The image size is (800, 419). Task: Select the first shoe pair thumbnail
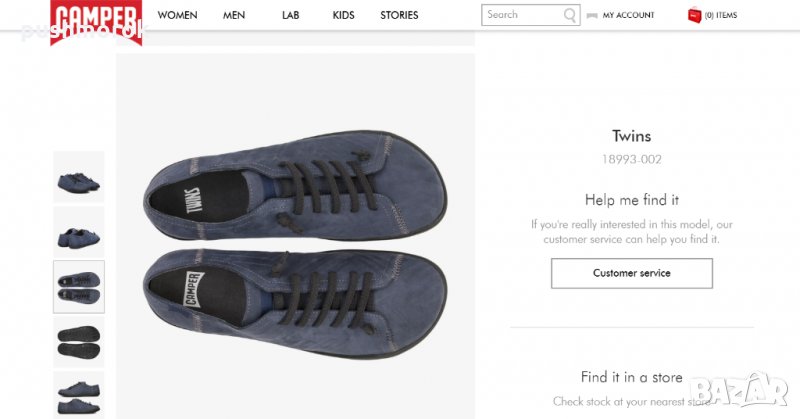pos(78,180)
